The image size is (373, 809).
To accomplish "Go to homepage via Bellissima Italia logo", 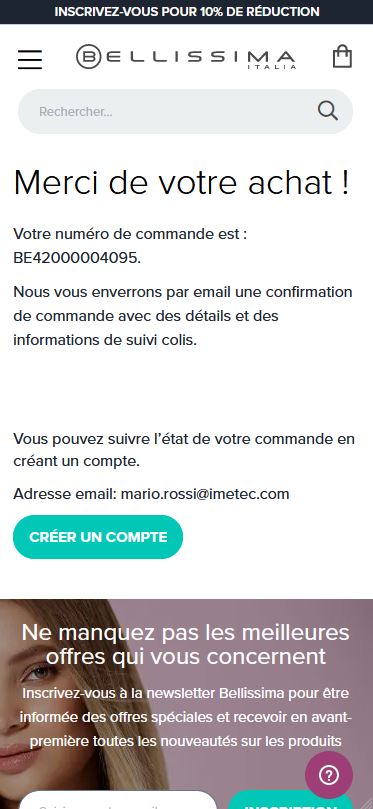I will tap(186, 57).
